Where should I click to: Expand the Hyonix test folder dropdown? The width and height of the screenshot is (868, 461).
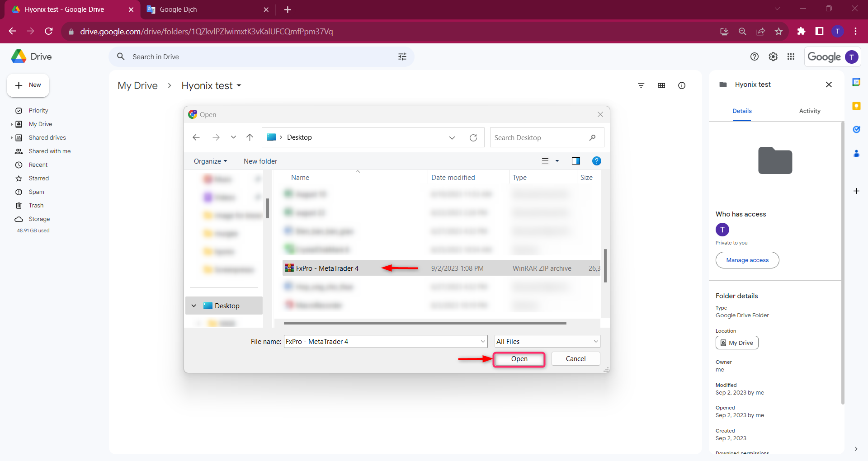coord(239,85)
